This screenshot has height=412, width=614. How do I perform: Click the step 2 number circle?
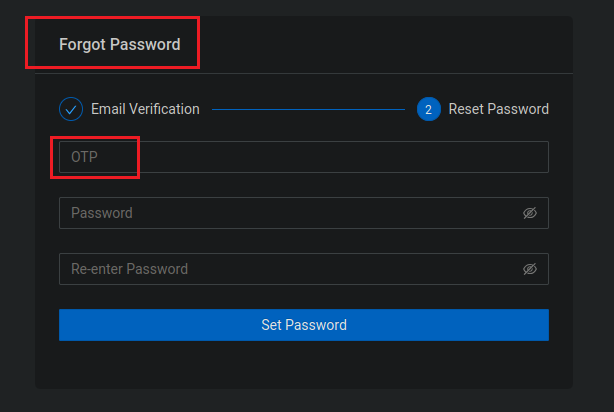point(428,109)
